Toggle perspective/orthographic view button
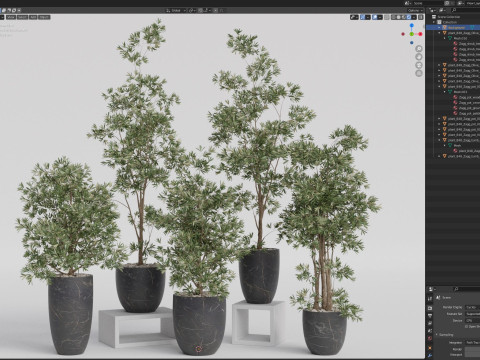Viewport: 480px width, 360px height. coord(419,73)
